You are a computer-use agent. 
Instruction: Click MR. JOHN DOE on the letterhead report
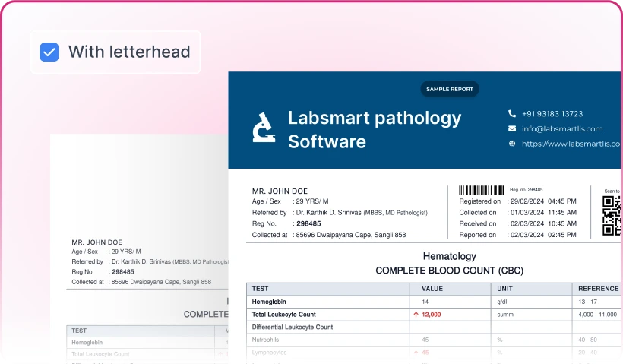[280, 191]
